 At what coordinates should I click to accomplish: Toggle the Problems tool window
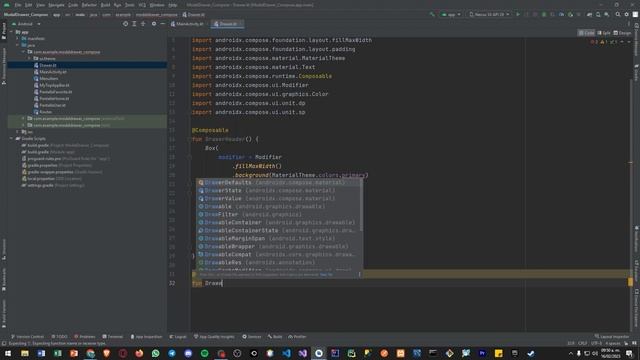85,337
